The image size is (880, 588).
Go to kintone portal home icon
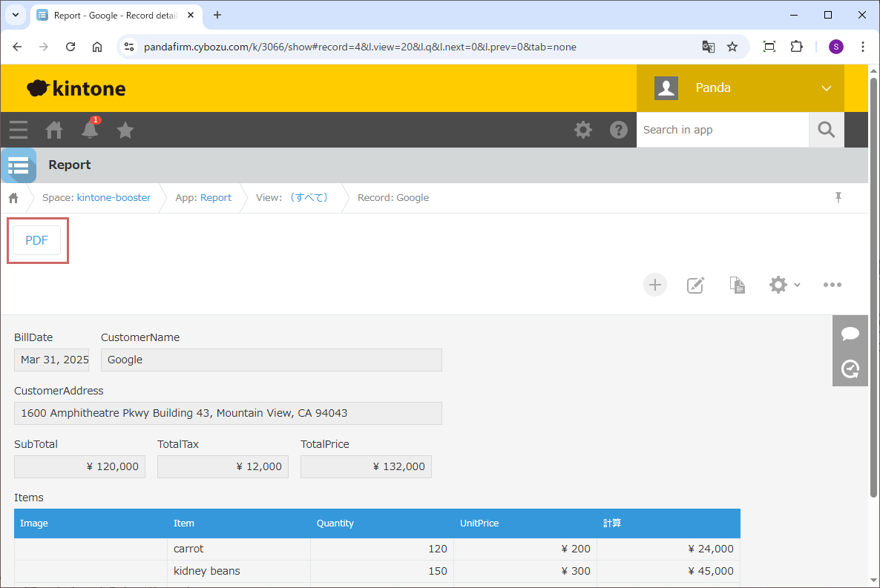[x=54, y=130]
